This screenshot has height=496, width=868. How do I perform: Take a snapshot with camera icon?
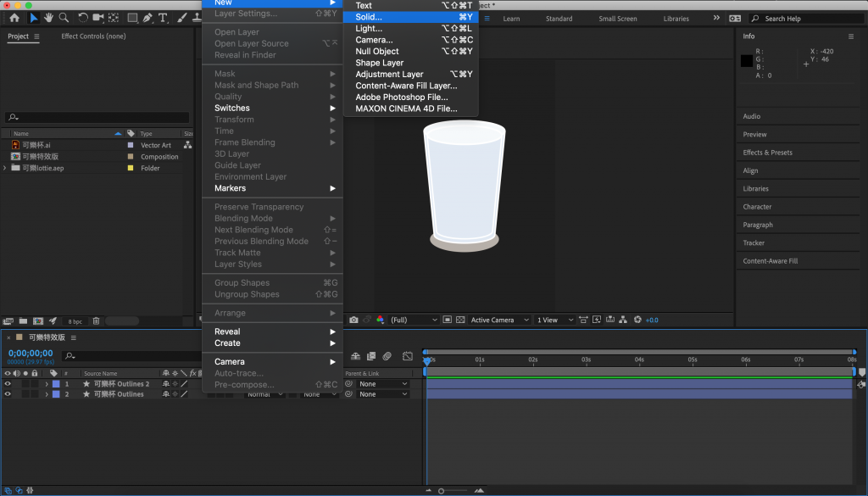(353, 320)
